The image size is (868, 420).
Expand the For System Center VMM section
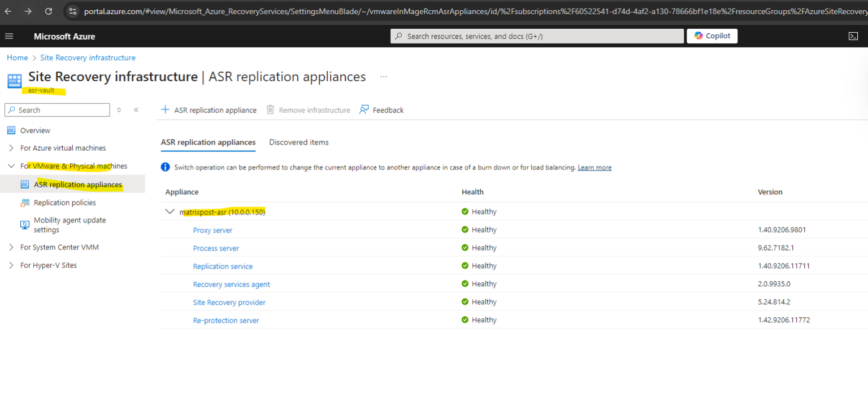coord(11,247)
